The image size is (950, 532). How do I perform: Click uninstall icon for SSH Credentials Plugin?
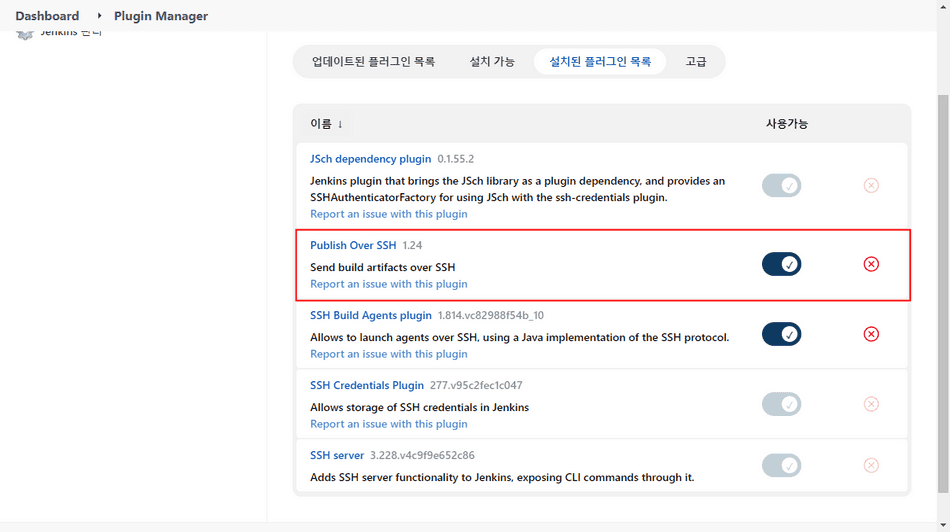pyautogui.click(x=871, y=404)
